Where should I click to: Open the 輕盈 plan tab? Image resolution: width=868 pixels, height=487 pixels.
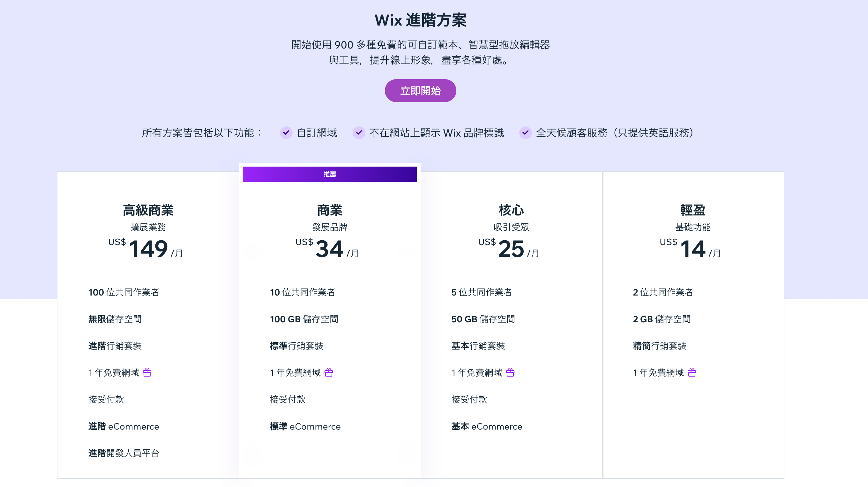(692, 210)
